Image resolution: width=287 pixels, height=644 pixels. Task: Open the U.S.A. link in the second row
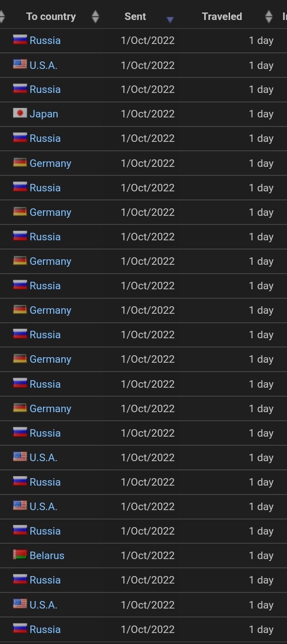(x=43, y=65)
